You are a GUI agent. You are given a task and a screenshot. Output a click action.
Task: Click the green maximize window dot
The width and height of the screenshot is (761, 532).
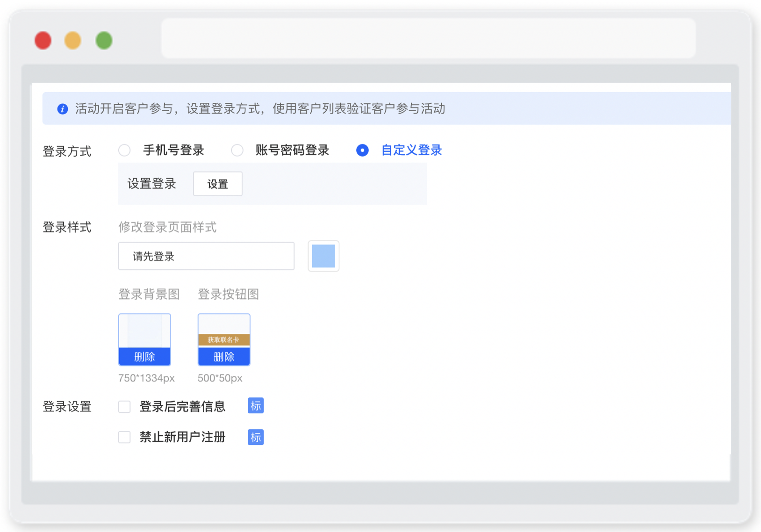click(x=104, y=41)
